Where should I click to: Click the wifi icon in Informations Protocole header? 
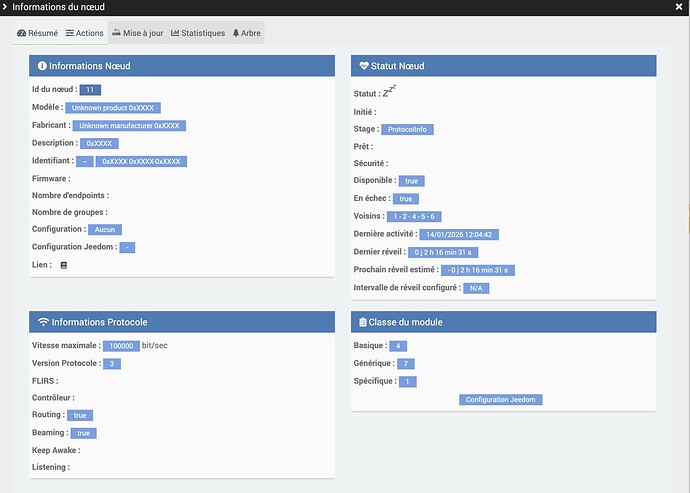click(x=43, y=322)
